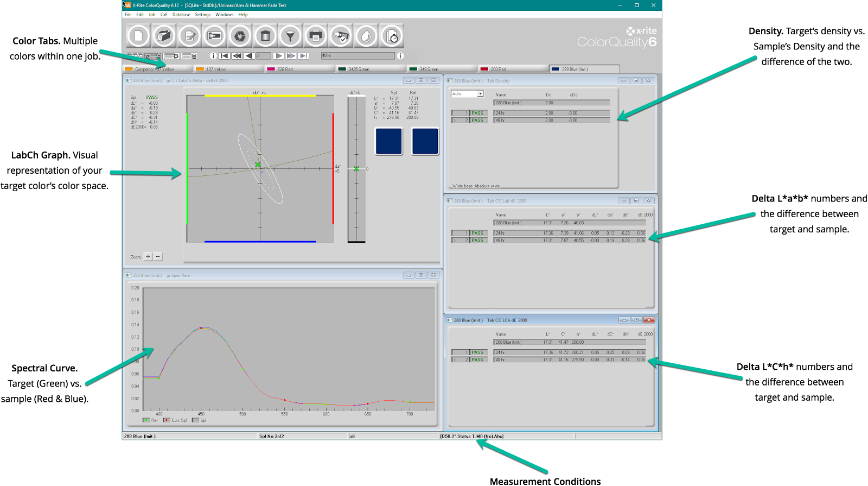Open the Database menu
Viewport: 868px width, 486px height.
181,15
